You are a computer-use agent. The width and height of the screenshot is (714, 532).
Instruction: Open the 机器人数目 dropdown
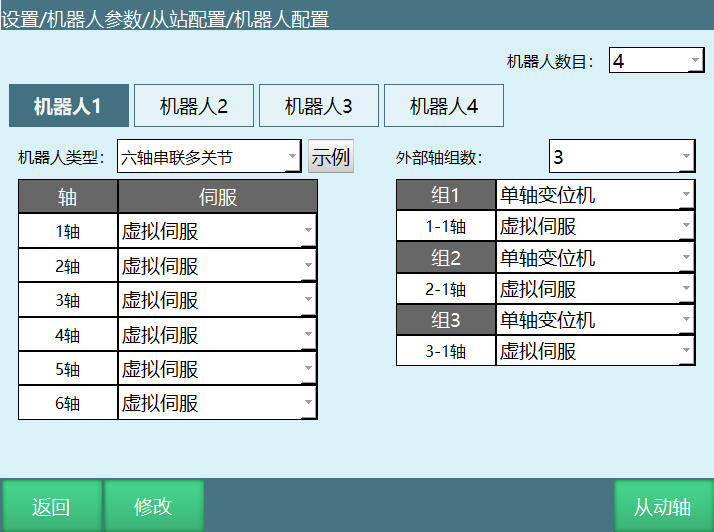click(656, 61)
